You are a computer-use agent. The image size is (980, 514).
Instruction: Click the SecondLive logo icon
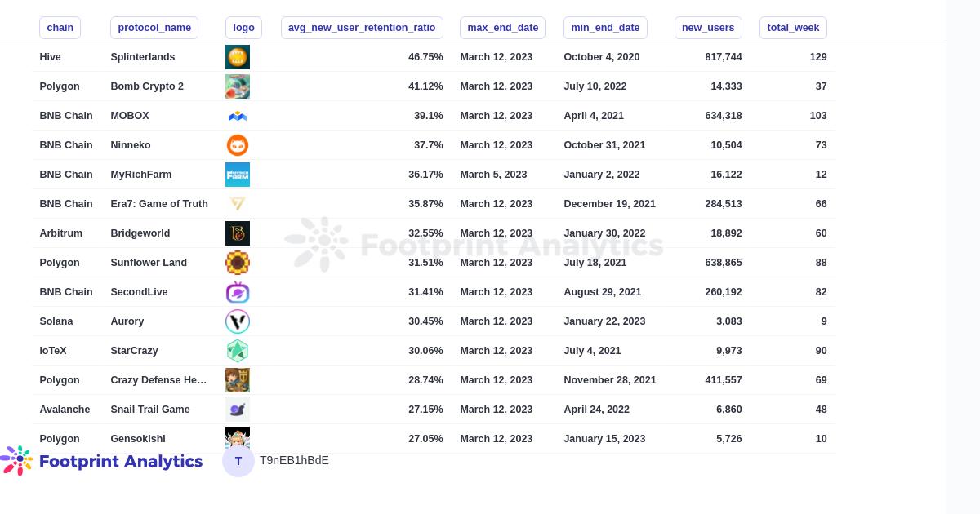pos(238,292)
